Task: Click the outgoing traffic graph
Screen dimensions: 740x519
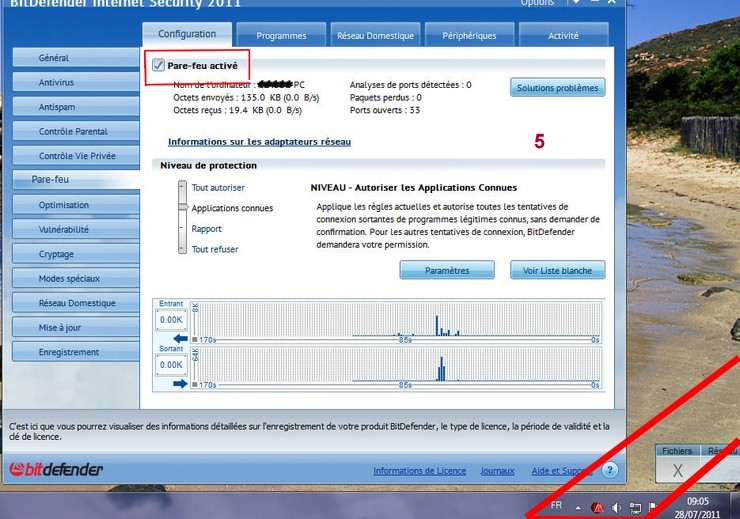Action: [x=396, y=367]
